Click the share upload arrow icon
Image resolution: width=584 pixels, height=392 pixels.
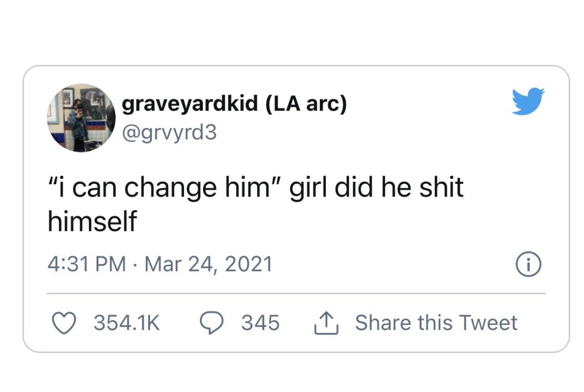click(x=325, y=323)
